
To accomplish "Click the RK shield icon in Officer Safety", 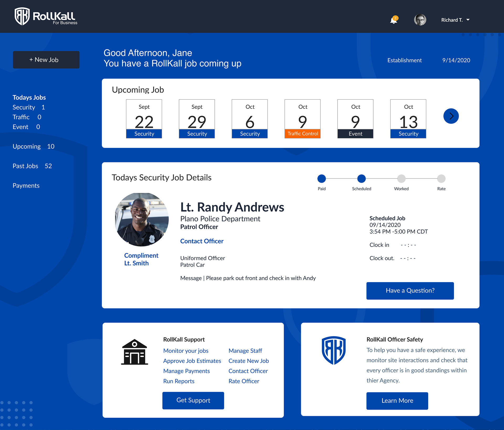I will tap(333, 350).
